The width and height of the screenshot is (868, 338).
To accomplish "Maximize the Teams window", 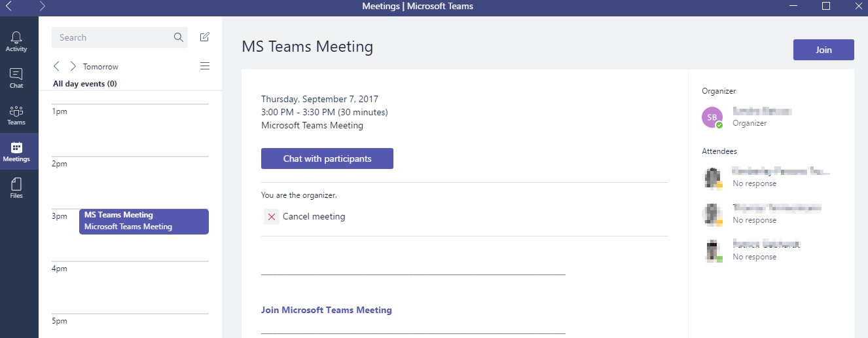I will pos(826,6).
